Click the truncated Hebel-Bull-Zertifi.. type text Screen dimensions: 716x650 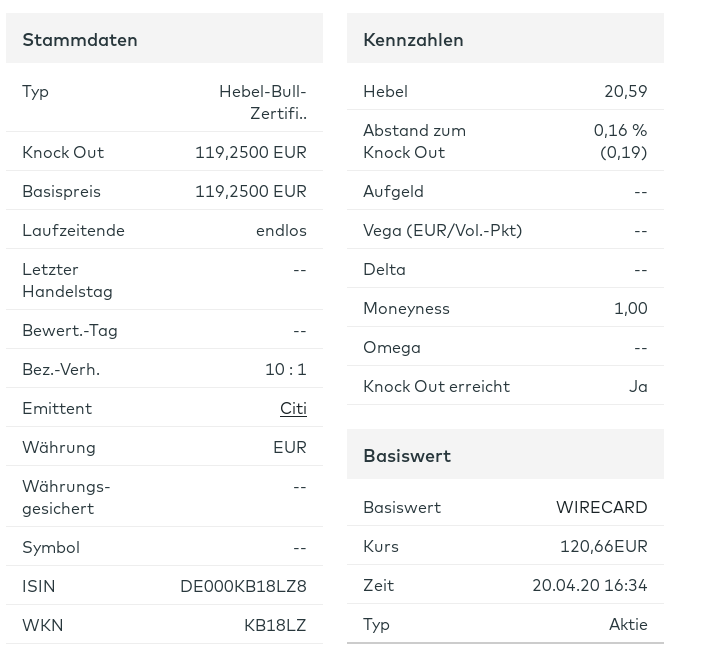pyautogui.click(x=263, y=102)
